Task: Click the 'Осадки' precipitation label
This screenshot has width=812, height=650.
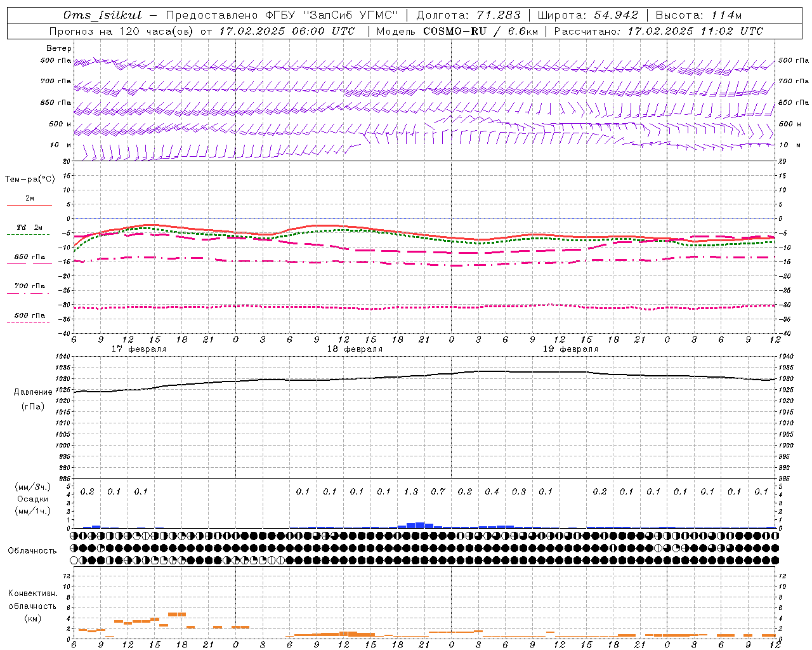Action: click(x=33, y=499)
